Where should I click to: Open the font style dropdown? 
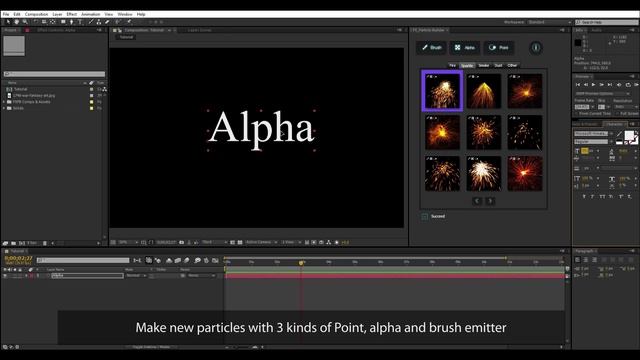(x=593, y=142)
